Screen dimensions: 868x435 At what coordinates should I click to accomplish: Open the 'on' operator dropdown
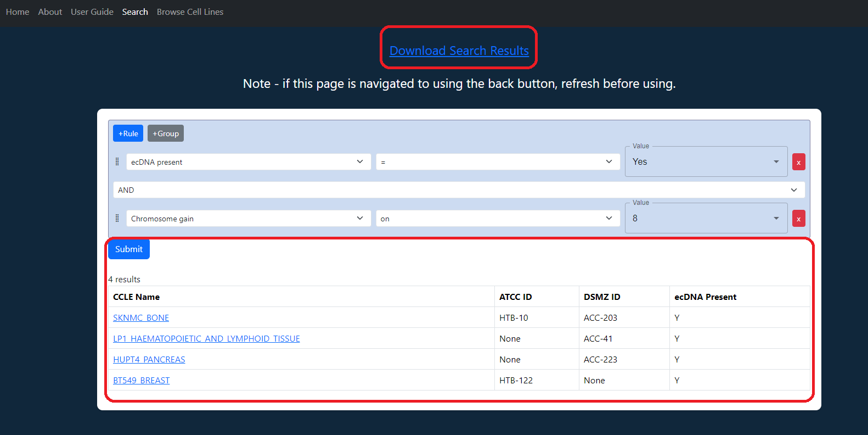click(x=498, y=218)
